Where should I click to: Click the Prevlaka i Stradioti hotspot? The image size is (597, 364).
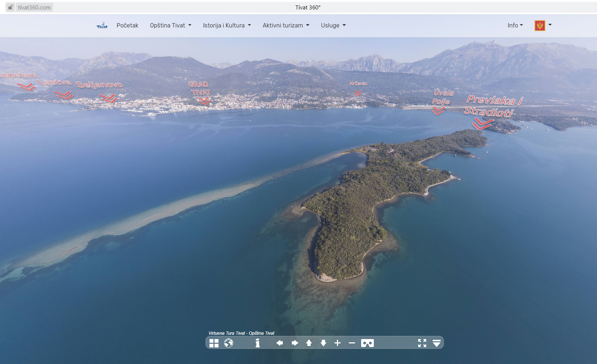click(x=482, y=124)
